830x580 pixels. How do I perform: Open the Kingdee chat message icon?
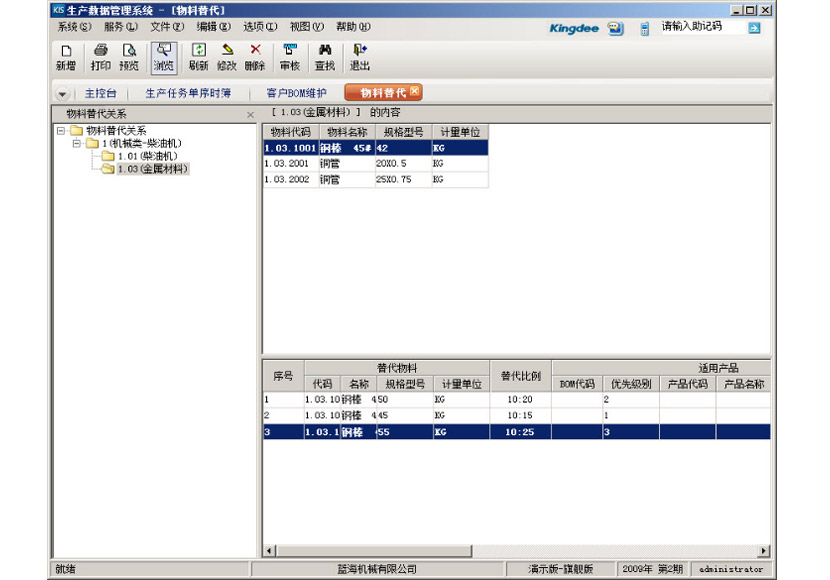coord(615,28)
